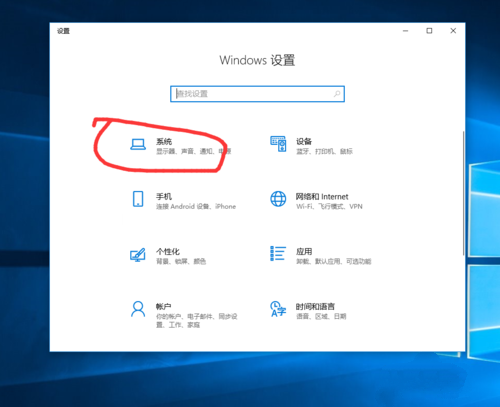Close the 设置 window
The image size is (500, 407).
pyautogui.click(x=453, y=31)
